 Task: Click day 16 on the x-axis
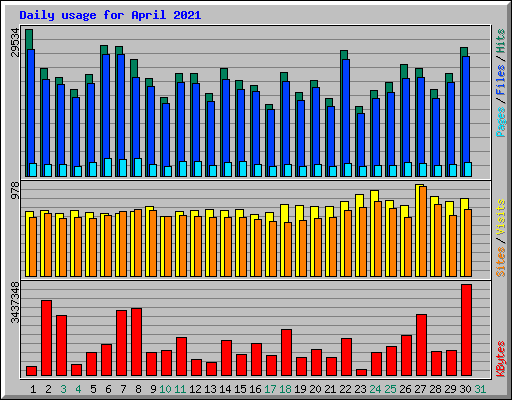click(255, 389)
